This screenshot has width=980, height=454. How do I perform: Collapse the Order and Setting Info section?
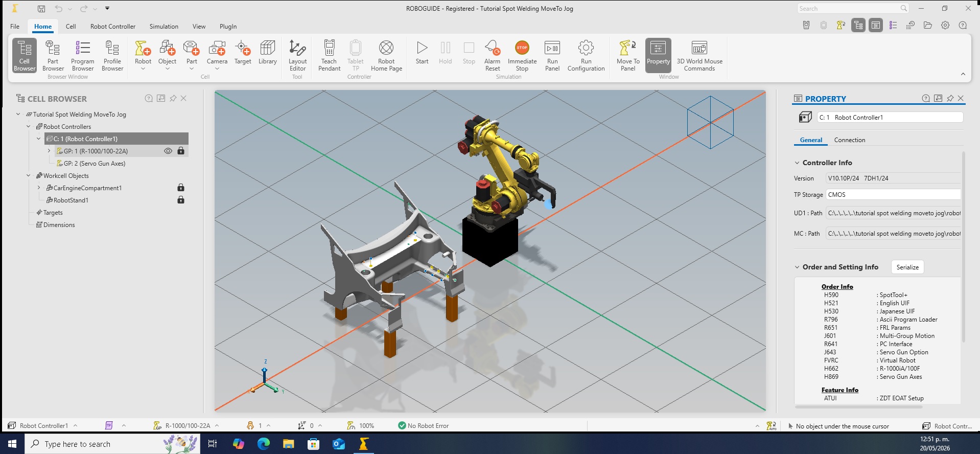click(797, 267)
